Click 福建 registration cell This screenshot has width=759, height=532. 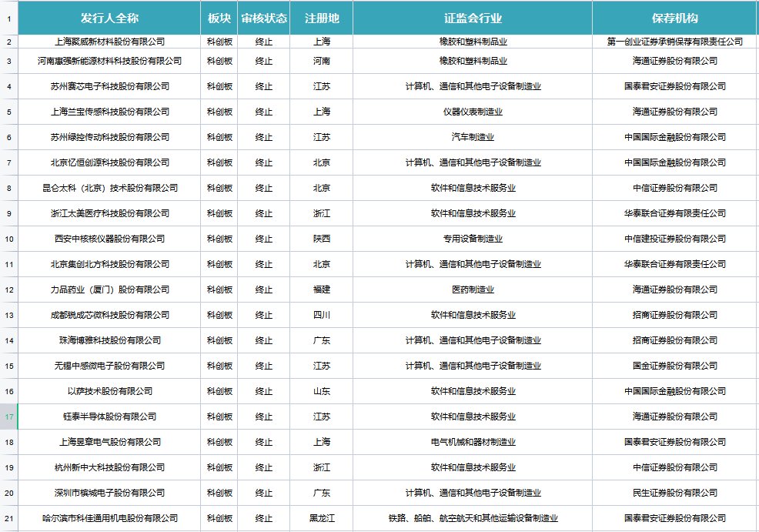[322, 290]
